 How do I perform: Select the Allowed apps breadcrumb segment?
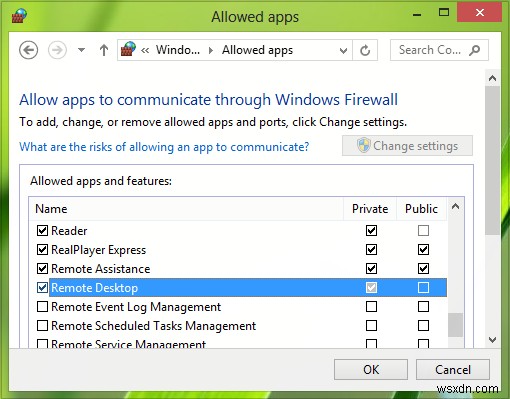point(257,50)
